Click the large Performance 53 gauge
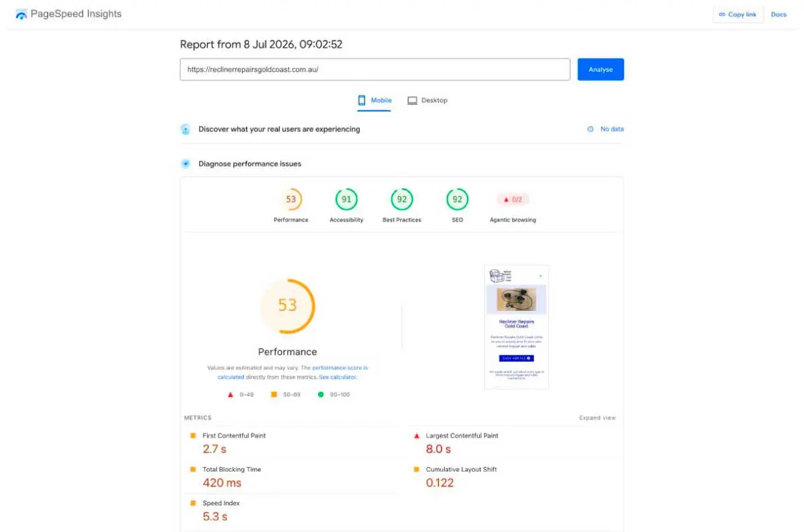Image resolution: width=804 pixels, height=532 pixels. [x=287, y=306]
